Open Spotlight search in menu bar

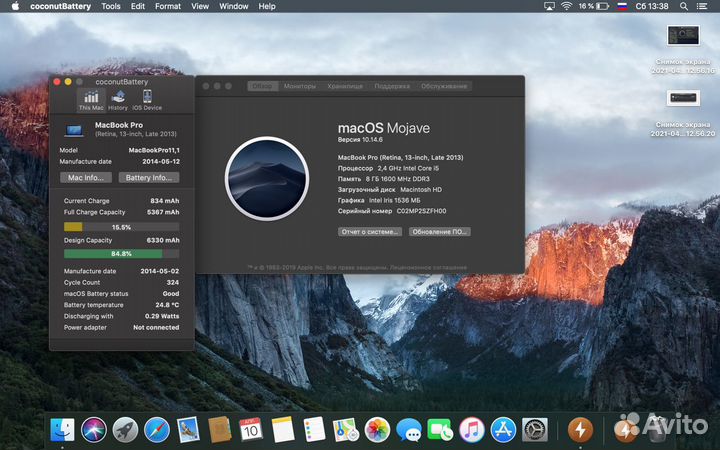[684, 6]
